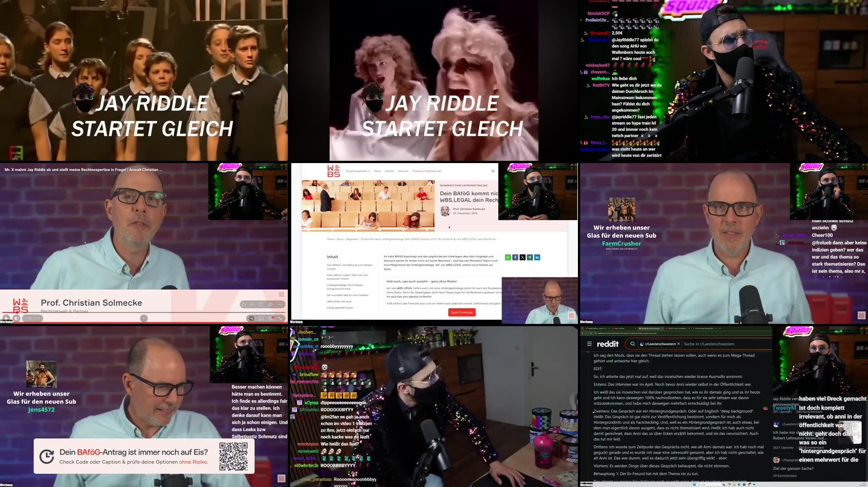
Task: Open the News menu item on WBS site
Action: [378, 171]
